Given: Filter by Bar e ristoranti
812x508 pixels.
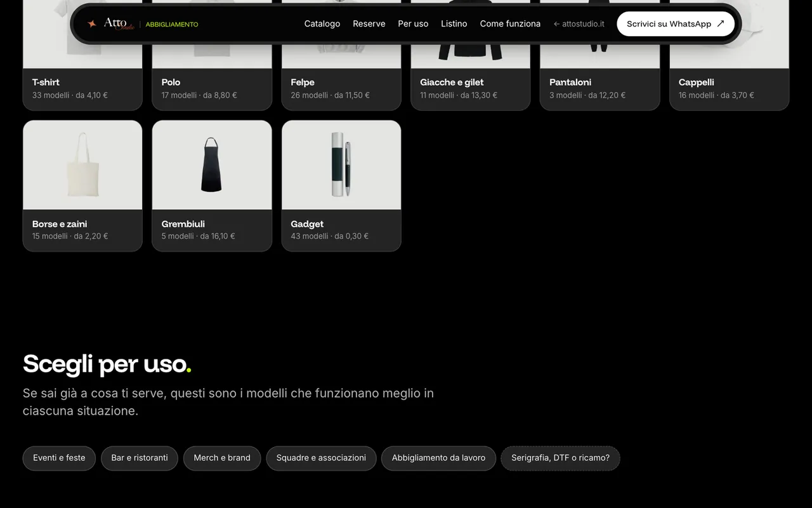Looking at the screenshot, I should coord(140,458).
